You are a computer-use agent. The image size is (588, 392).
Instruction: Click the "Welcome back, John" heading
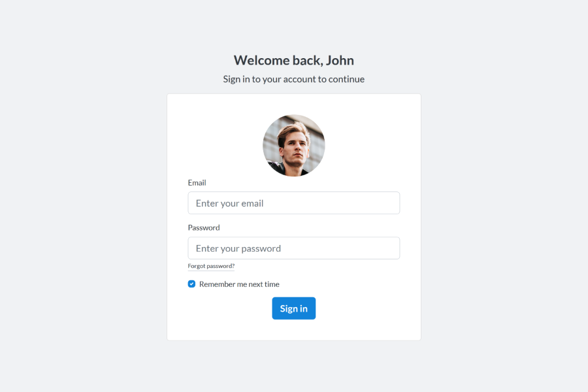pos(293,61)
